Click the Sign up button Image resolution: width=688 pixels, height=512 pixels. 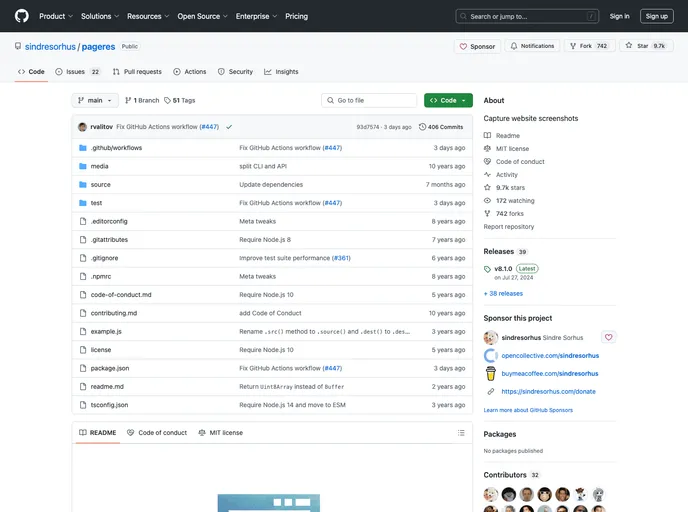coord(656,16)
